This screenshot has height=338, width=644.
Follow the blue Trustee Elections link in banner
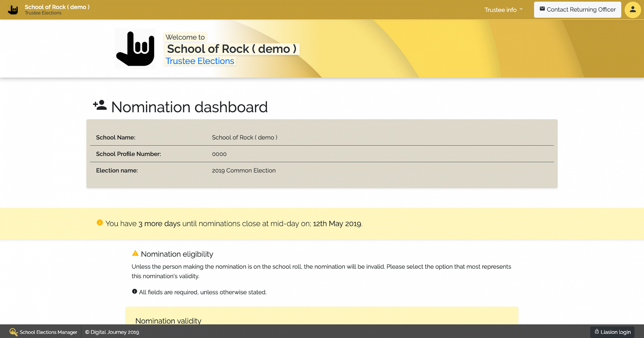pyautogui.click(x=200, y=61)
